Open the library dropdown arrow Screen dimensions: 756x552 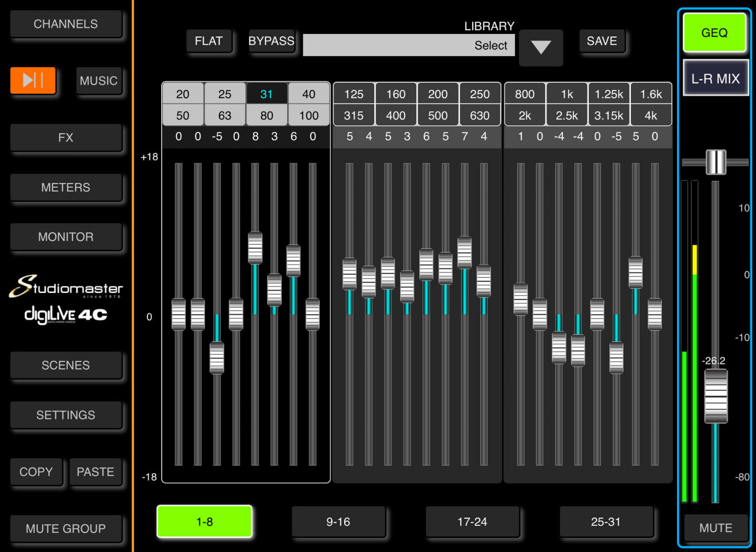(x=541, y=47)
